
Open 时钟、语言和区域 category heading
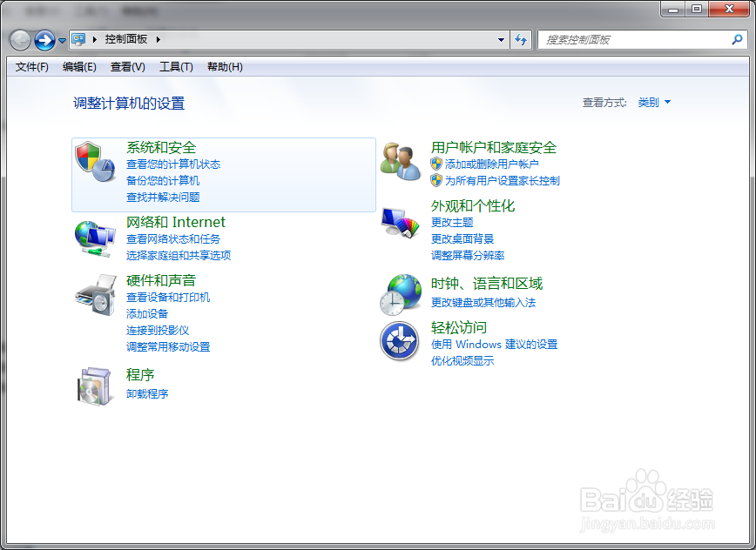click(487, 284)
